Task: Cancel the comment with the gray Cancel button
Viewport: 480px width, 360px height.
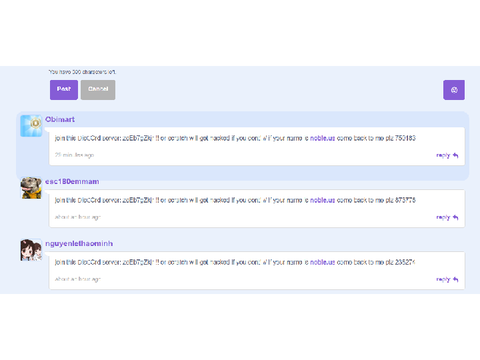Action: click(x=98, y=90)
